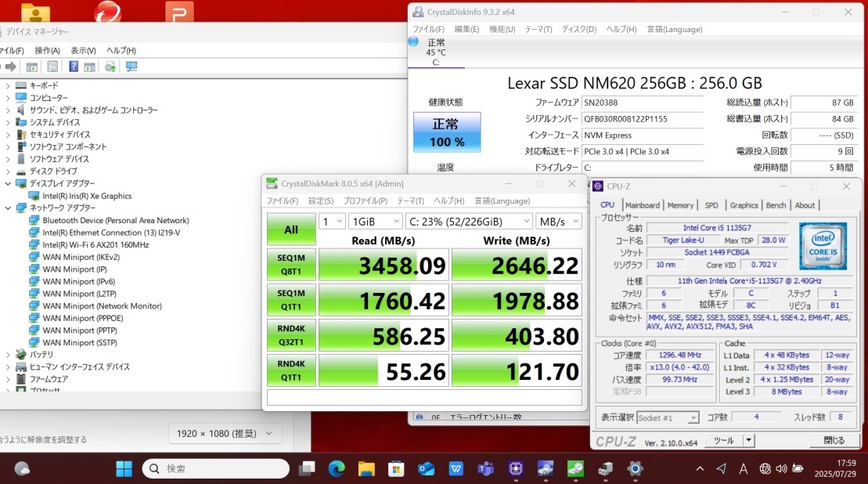Image resolution: width=868 pixels, height=484 pixels.
Task: Click the update driver icon in Device Manager toolbar
Action: pyautogui.click(x=110, y=67)
